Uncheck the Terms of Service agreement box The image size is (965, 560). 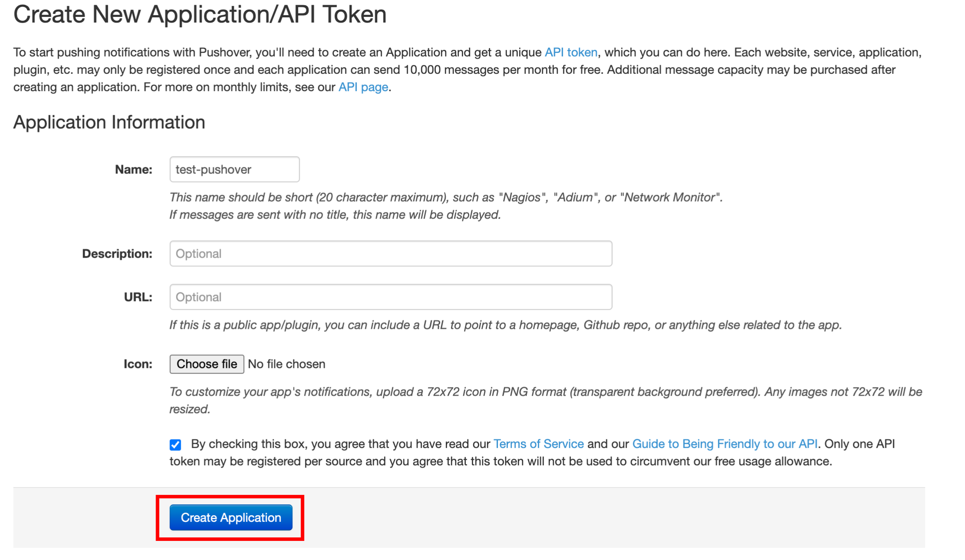coord(174,444)
